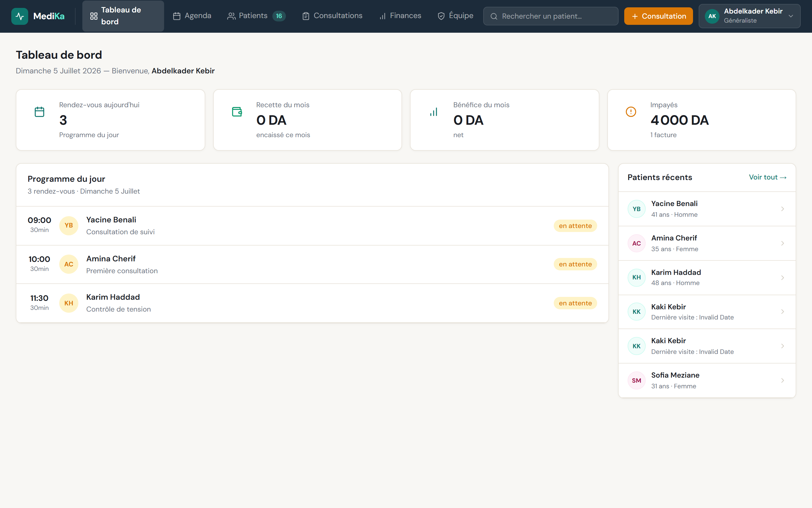Click the KH avatar in the 11:30 appointment
The width and height of the screenshot is (812, 508).
(x=69, y=303)
